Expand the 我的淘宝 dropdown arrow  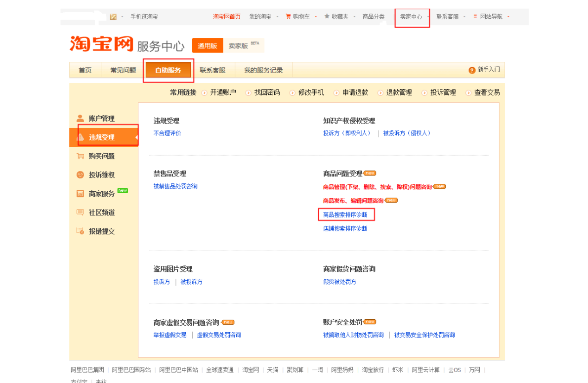click(x=277, y=17)
